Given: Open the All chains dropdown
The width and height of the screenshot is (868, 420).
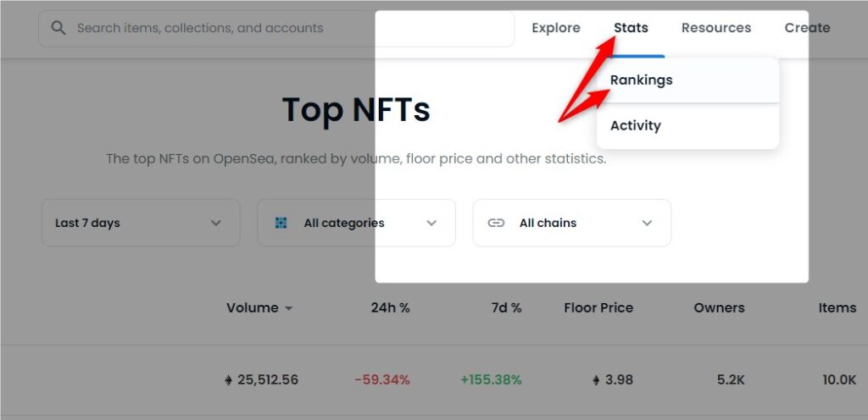Looking at the screenshot, I should click(572, 224).
